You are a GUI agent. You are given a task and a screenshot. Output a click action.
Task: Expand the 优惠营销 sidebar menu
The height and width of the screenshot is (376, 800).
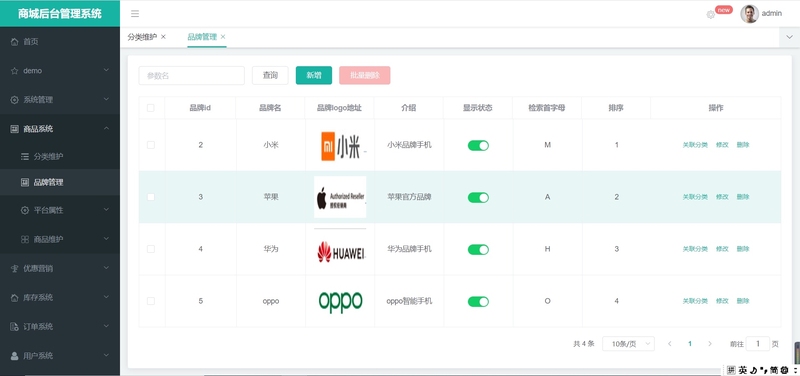pyautogui.click(x=106, y=267)
